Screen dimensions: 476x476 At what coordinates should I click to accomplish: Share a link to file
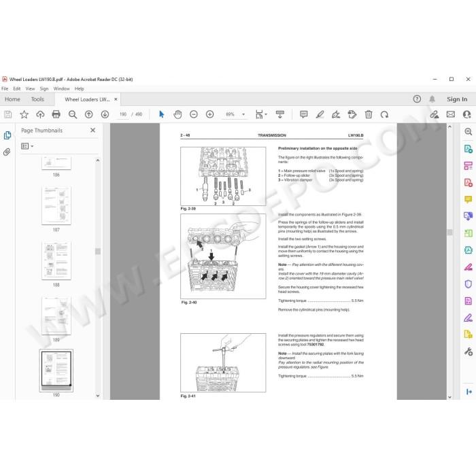point(435,114)
